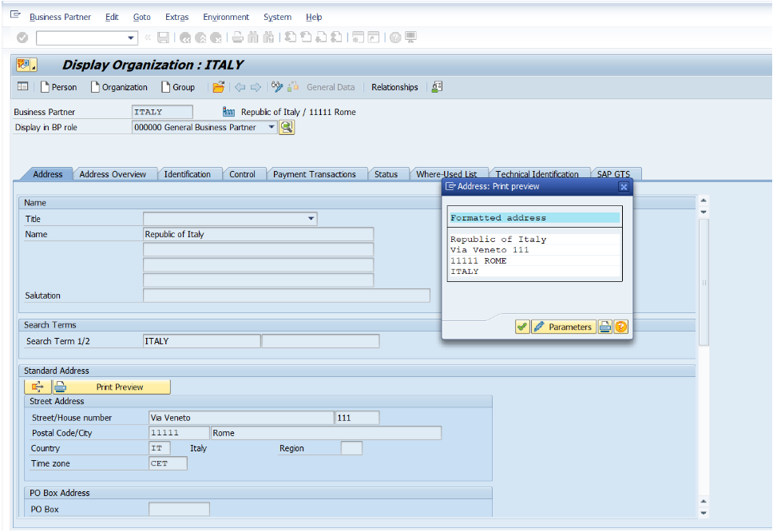Image resolution: width=773 pixels, height=532 pixels.
Task: Click the Print icon in the standard toolbar
Action: point(238,38)
